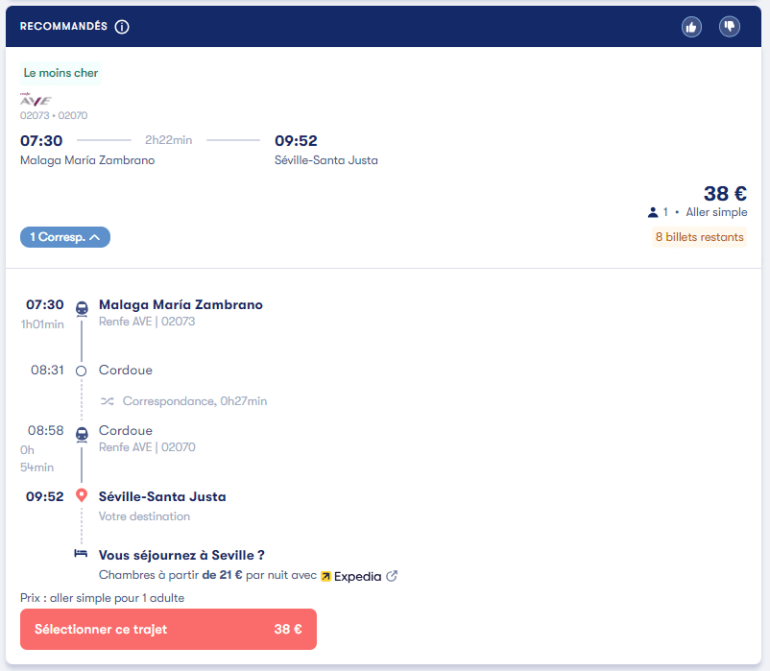Viewport: 770px width, 671px height.
Task: Click the thumbs up feedback icon
Action: click(691, 27)
